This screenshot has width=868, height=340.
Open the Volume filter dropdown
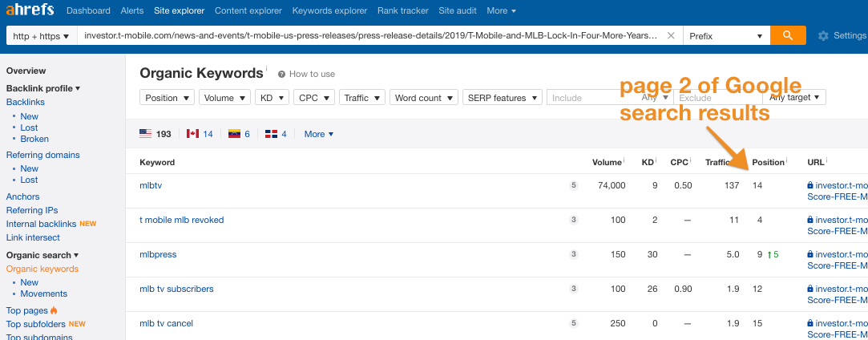click(x=224, y=98)
